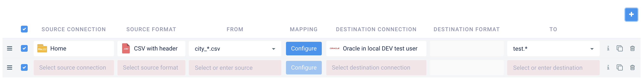644x84 pixels.
Task: Open Select source connection in second row
Action: coord(74,68)
